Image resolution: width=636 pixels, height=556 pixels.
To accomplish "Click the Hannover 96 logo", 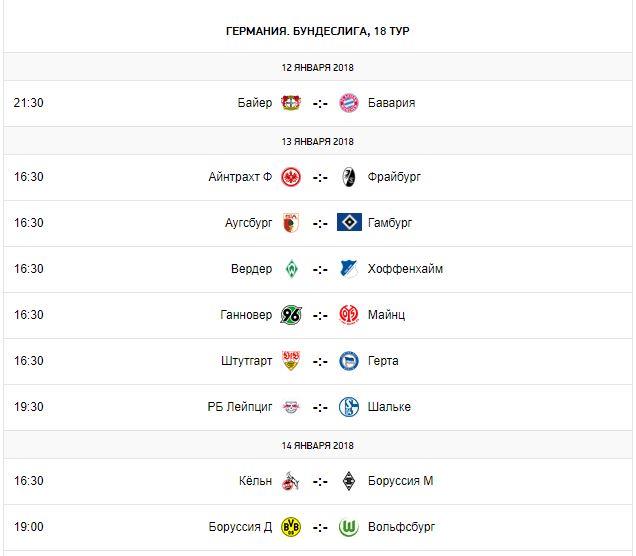I will pos(291,315).
